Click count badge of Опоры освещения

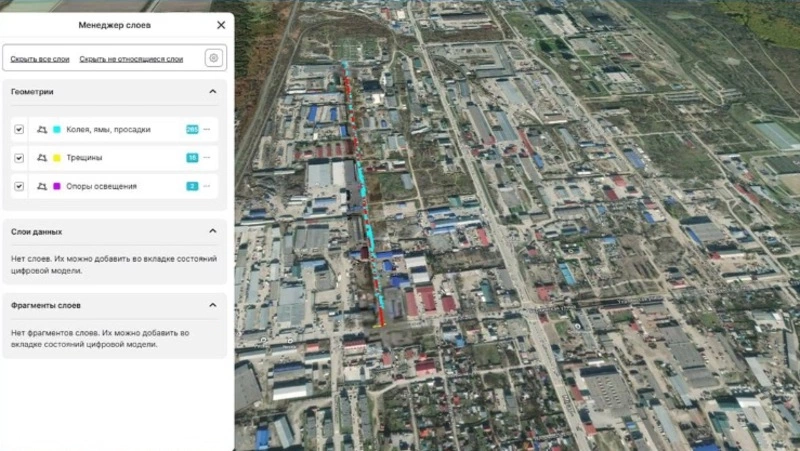tap(192, 186)
